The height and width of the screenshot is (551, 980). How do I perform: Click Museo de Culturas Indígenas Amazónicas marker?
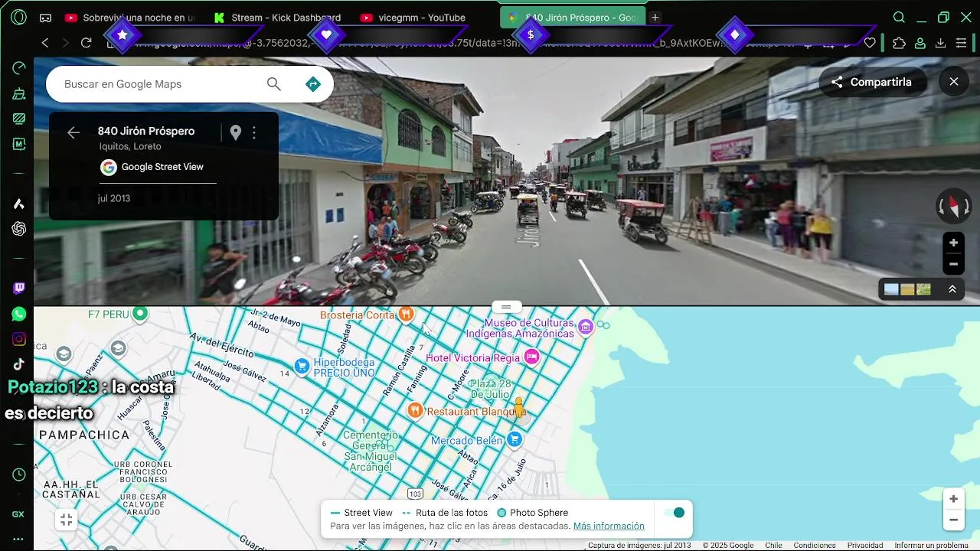[586, 328]
